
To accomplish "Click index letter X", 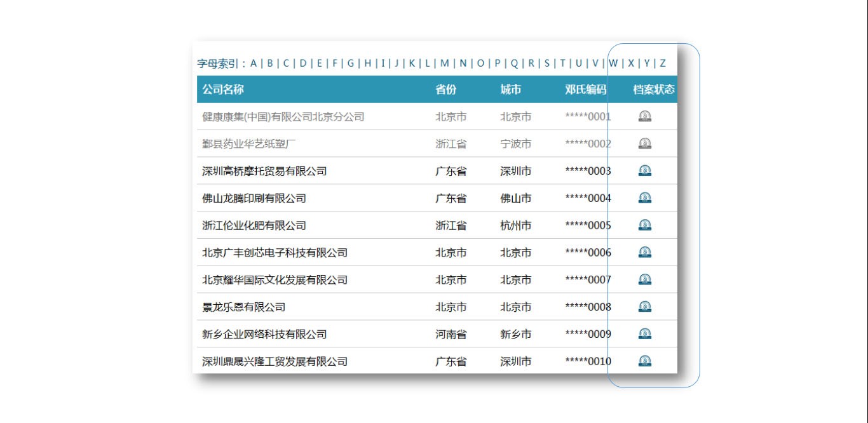I will point(631,64).
